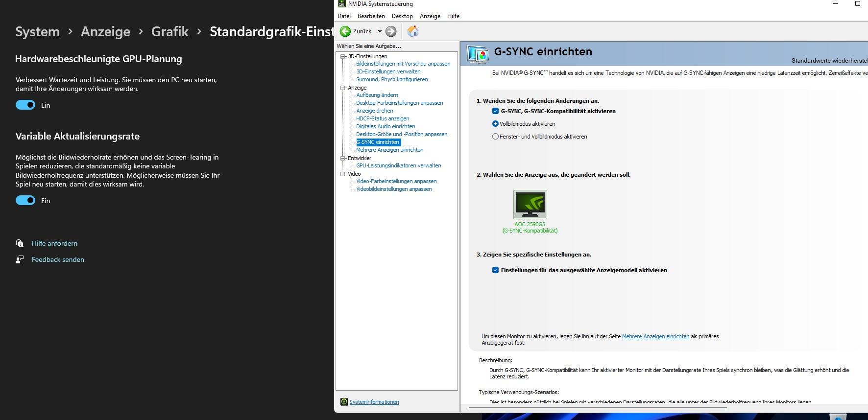The width and height of the screenshot is (868, 420).
Task: Click the Hilfe anfordern headset icon
Action: 20,243
